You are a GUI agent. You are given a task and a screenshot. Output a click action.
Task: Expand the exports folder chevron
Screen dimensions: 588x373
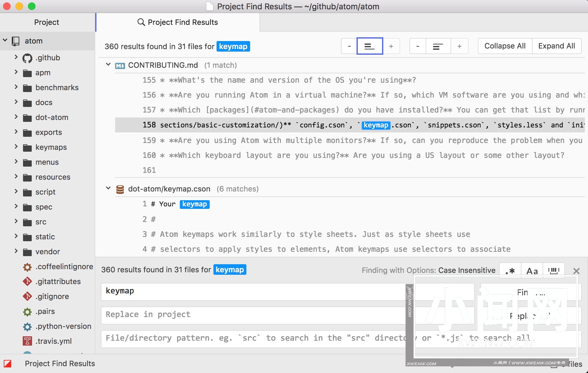tap(16, 132)
